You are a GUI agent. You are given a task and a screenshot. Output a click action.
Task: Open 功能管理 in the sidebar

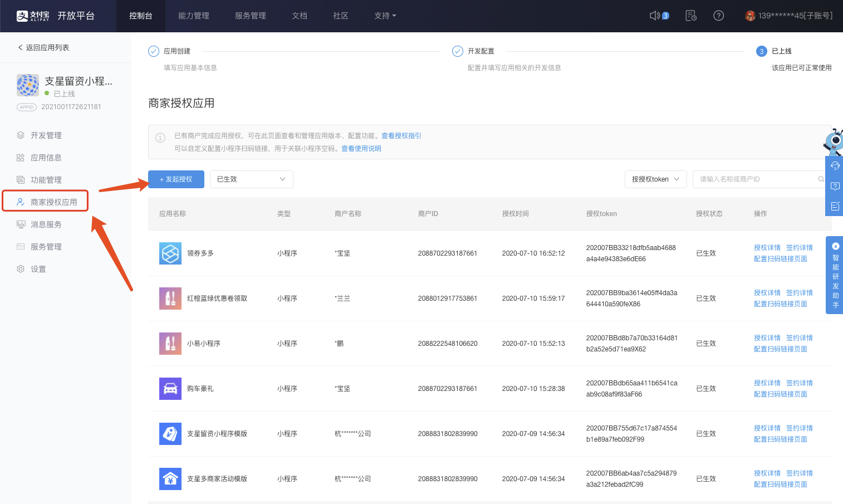point(46,180)
